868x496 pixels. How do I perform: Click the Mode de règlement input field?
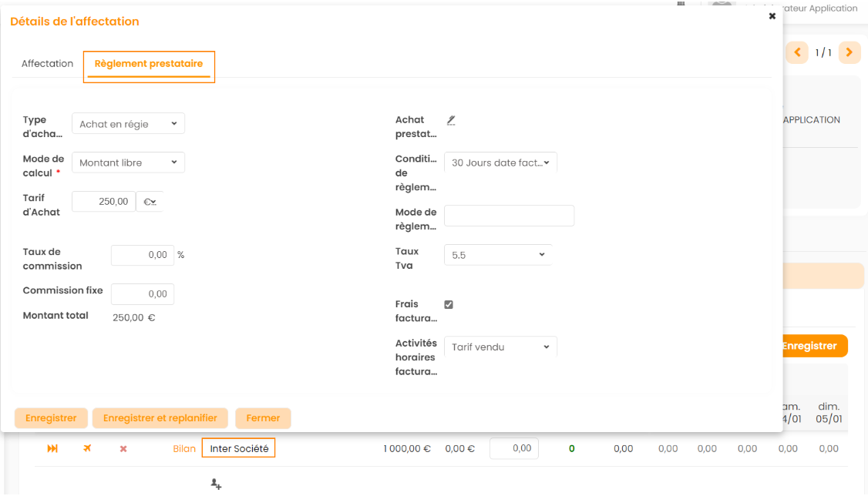coord(510,216)
